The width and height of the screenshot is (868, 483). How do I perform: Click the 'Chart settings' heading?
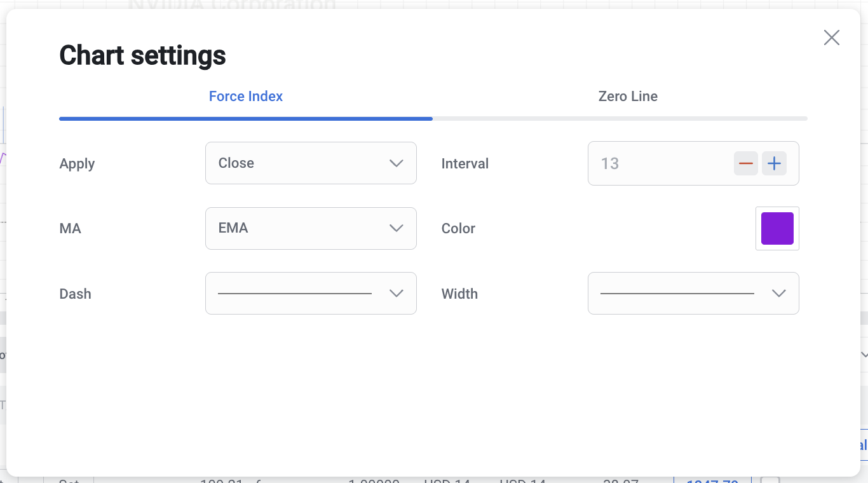(x=142, y=55)
